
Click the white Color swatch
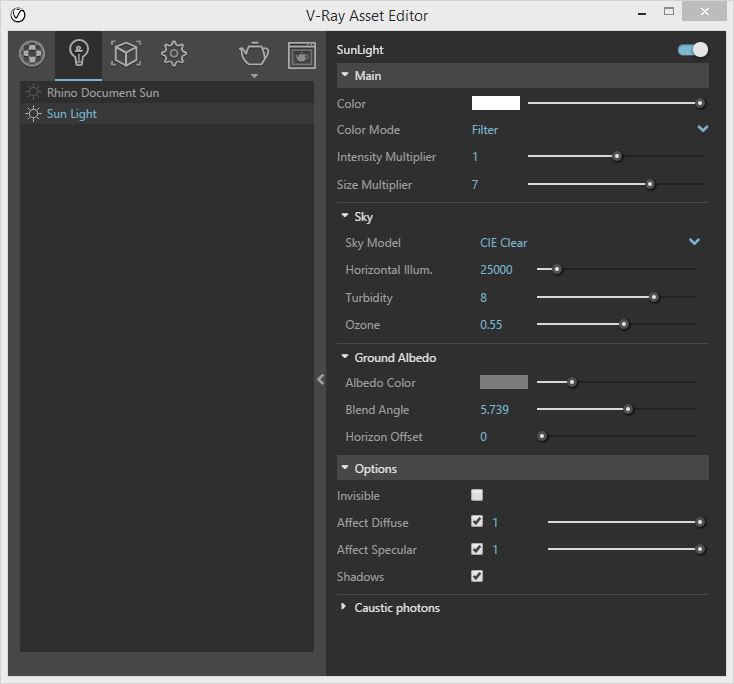pyautogui.click(x=496, y=103)
